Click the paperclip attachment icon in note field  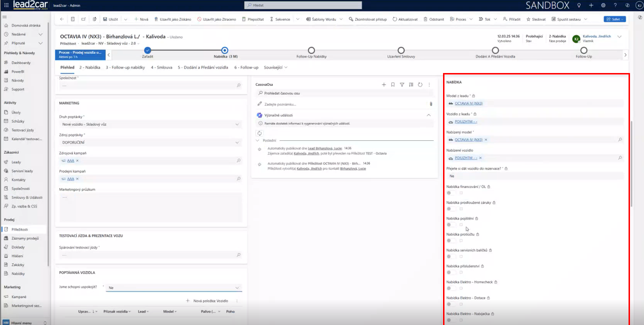430,104
